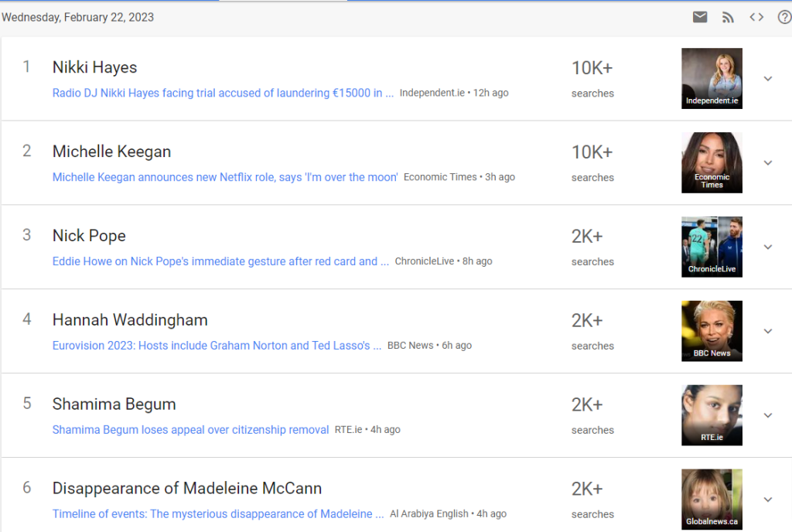Click the ChronicleLive thumbnail image
792x532 pixels.
pos(712,247)
